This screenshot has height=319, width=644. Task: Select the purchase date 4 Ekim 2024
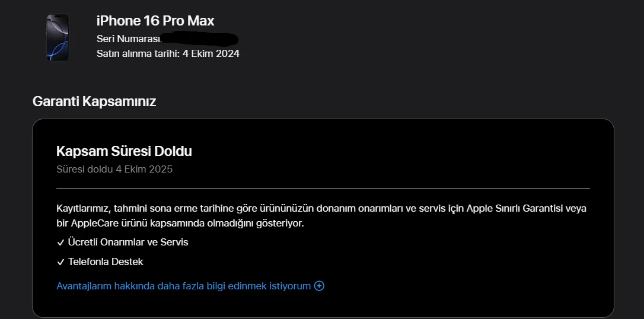[211, 54]
